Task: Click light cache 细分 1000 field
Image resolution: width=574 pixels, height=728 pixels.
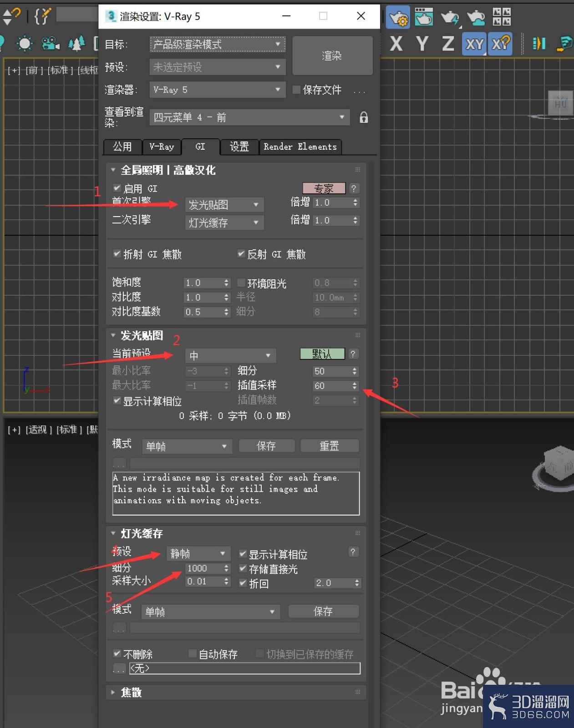Action: point(204,568)
